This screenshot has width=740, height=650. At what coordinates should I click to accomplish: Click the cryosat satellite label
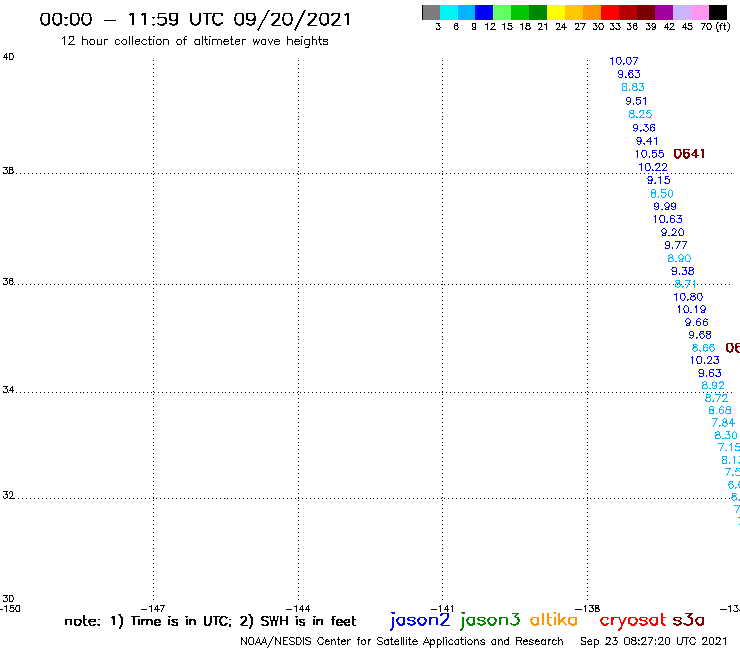coord(633,620)
